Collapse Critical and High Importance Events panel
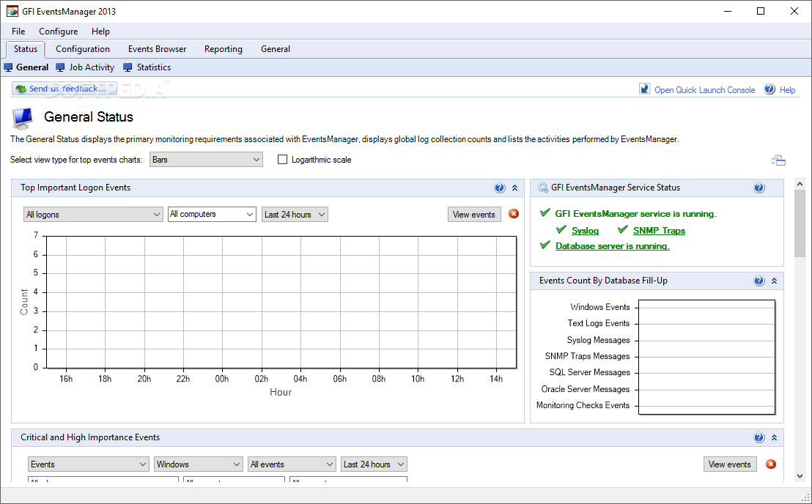The height and width of the screenshot is (504, 812). pos(774,438)
